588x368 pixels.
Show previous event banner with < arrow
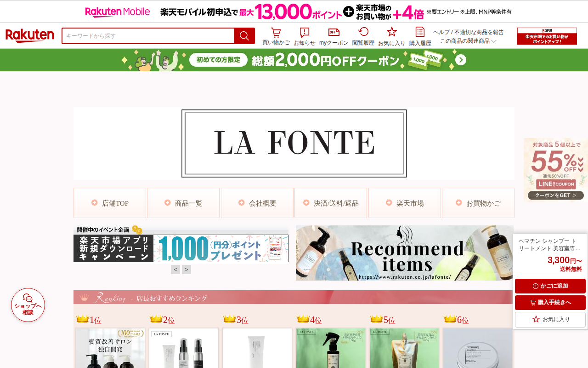[x=175, y=270]
